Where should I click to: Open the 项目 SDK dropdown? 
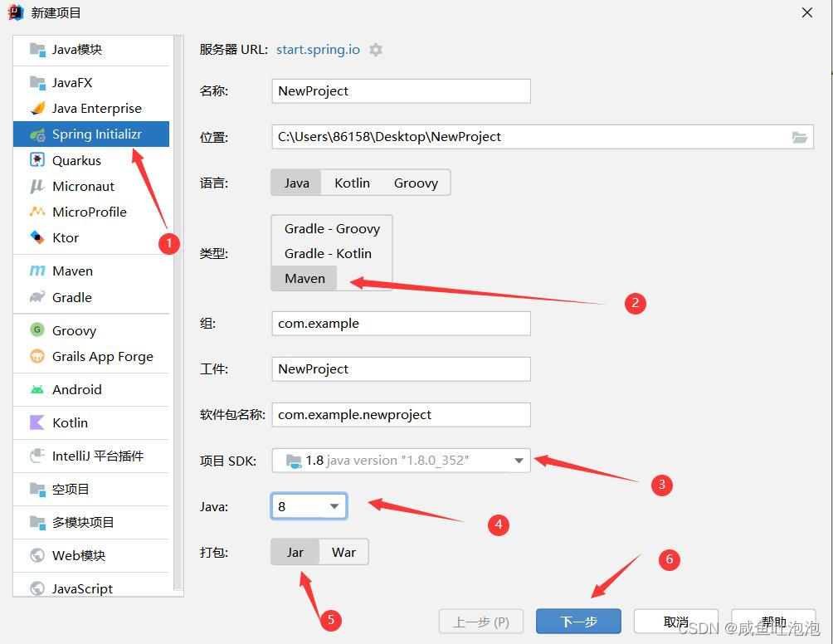point(401,460)
